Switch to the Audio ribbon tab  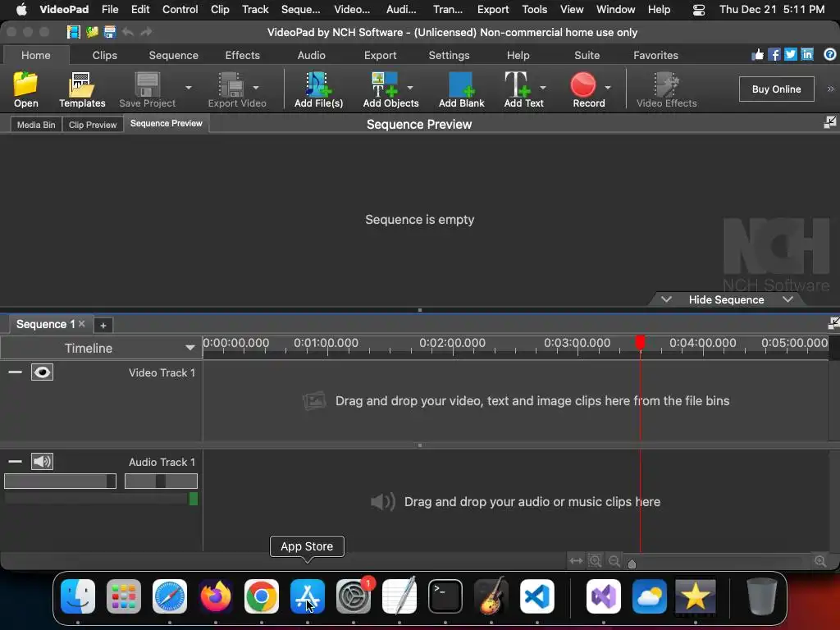click(x=311, y=55)
